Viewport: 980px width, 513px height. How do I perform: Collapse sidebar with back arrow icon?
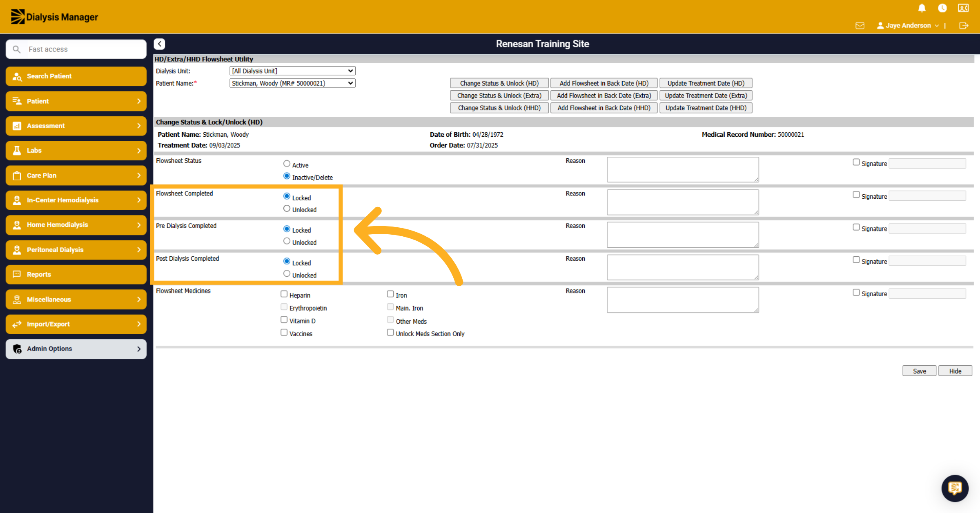pos(160,44)
